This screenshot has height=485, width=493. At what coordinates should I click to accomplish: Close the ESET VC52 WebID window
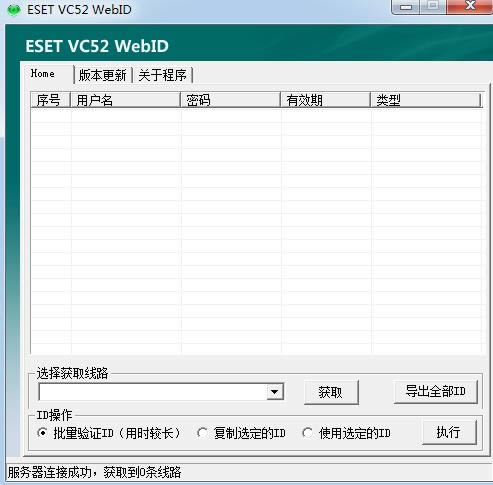pyautogui.click(x=470, y=6)
